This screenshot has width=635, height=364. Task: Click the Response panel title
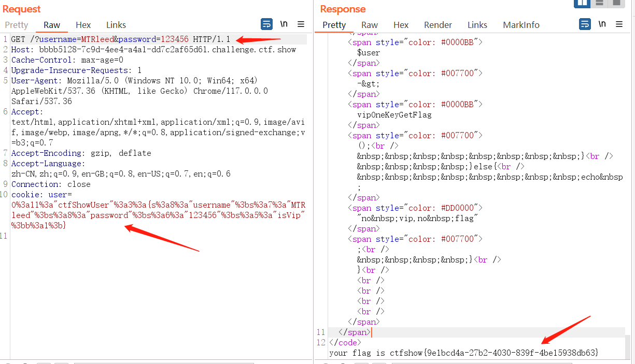[343, 9]
